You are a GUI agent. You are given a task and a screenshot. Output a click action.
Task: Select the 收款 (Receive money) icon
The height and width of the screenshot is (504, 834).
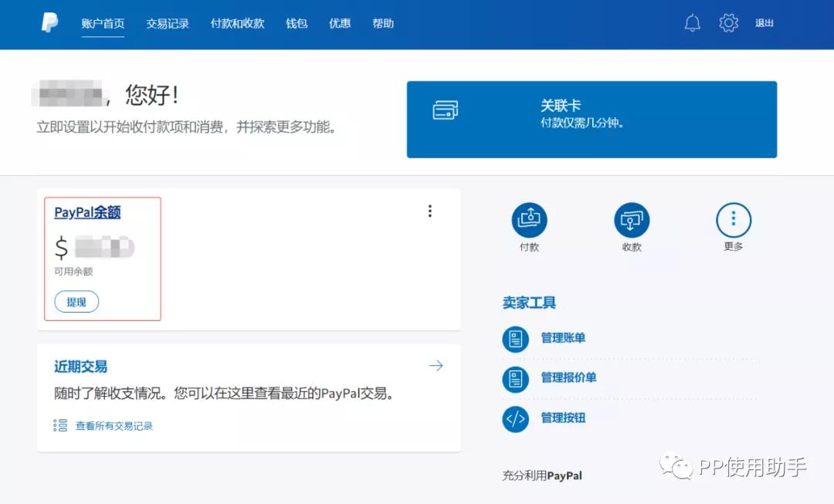[632, 218]
